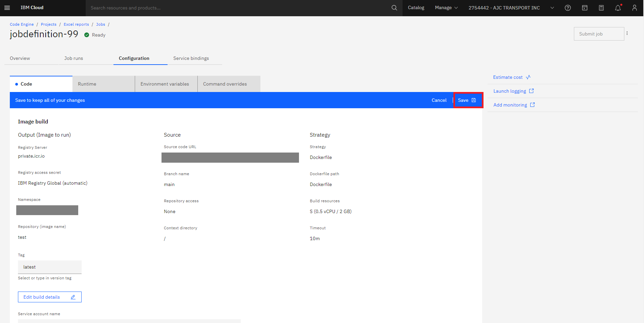The height and width of the screenshot is (323, 644).
Task: Open the Environment variables sub-tab
Action: point(166,84)
